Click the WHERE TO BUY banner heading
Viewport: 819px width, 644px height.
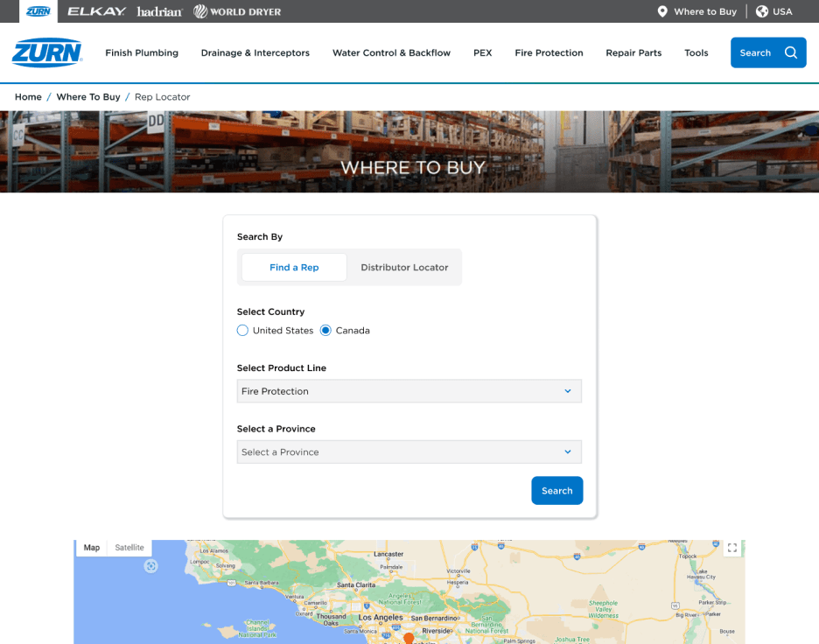(413, 168)
